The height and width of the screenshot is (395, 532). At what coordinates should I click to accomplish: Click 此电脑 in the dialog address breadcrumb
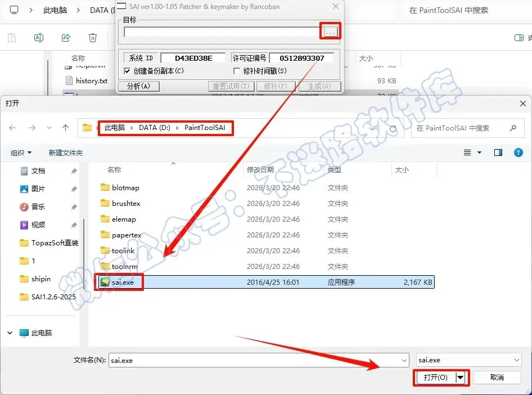tap(115, 128)
